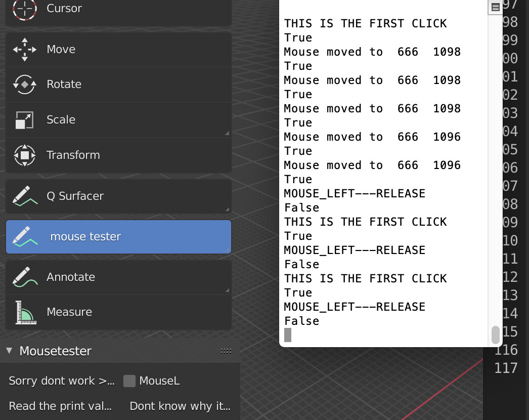Select the Measure ruler icon
The height and width of the screenshot is (420, 529).
pyautogui.click(x=26, y=312)
